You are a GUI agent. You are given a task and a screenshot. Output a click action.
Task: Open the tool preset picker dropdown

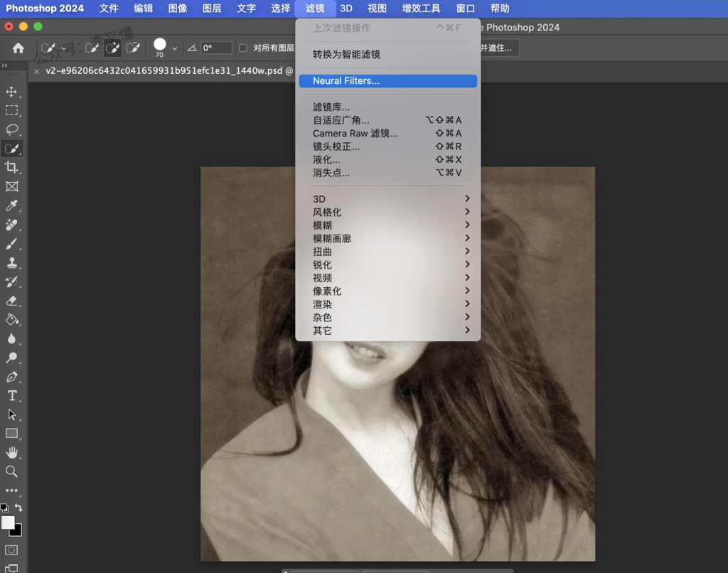click(x=63, y=48)
